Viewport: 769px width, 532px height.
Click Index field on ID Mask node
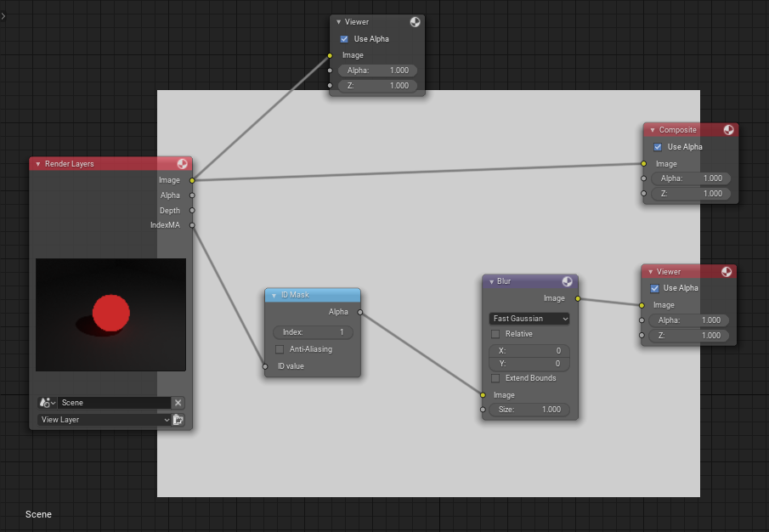click(x=313, y=332)
